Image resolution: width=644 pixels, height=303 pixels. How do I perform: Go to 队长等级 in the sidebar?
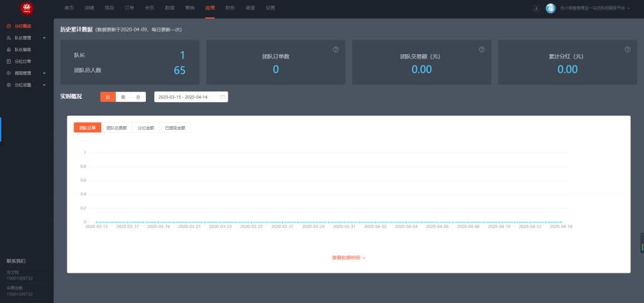tap(23, 50)
